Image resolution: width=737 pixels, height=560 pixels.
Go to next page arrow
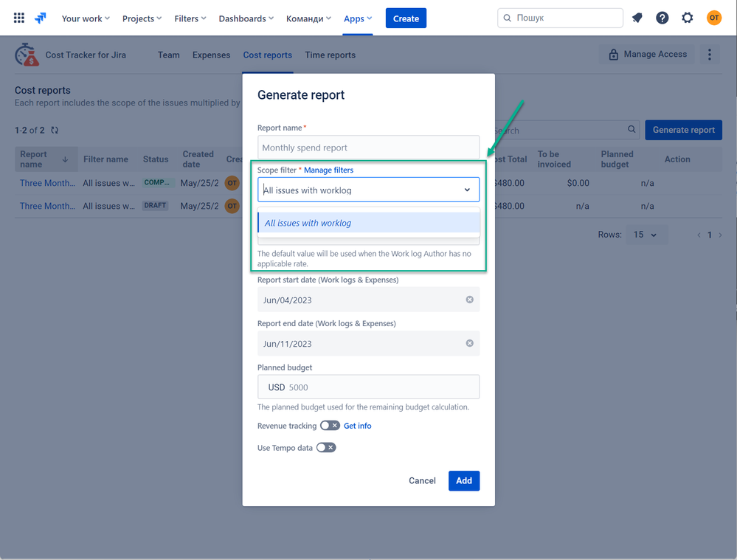tap(720, 235)
